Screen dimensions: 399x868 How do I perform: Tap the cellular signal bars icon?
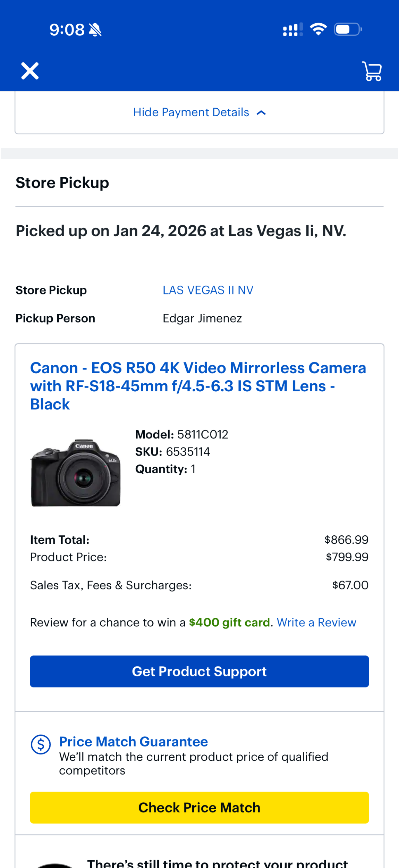(292, 30)
